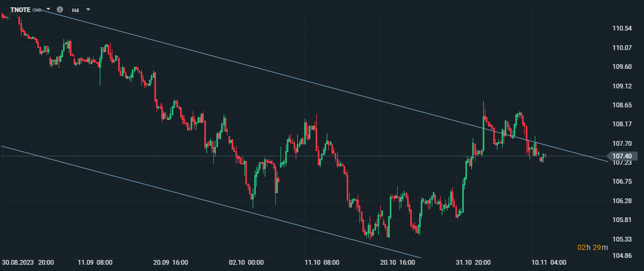Open the H4 timeframe dropdown
Image resolution: width=644 pixels, height=271 pixels.
click(81, 9)
